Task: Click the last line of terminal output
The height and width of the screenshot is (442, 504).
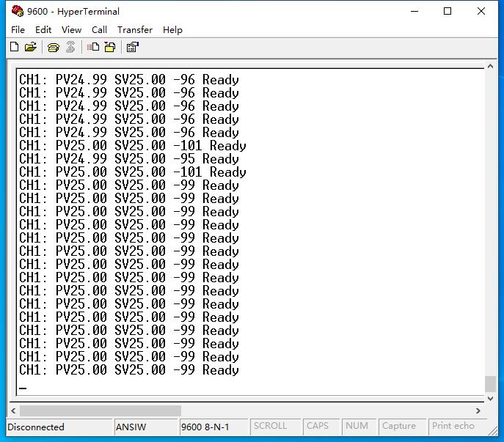Action: tap(129, 369)
